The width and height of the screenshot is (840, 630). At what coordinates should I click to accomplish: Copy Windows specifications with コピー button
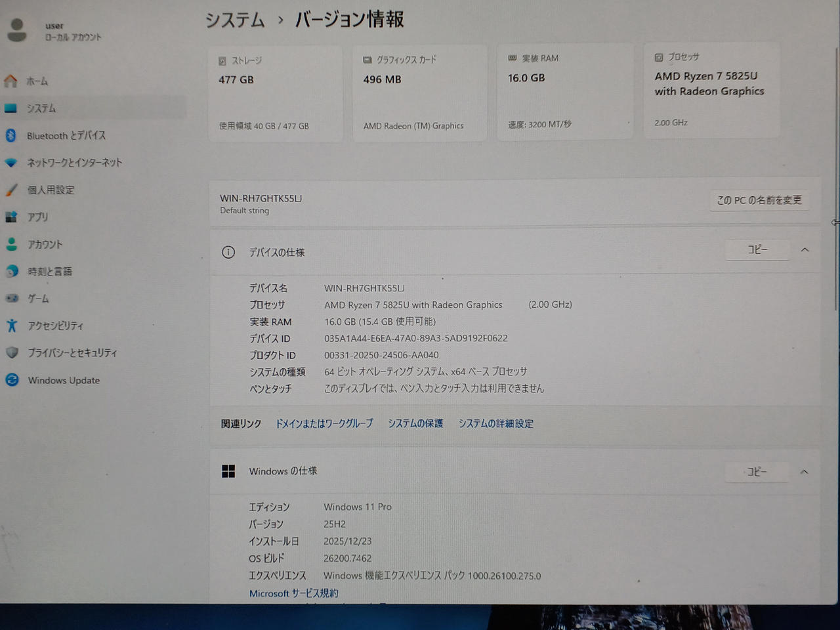pyautogui.click(x=757, y=472)
